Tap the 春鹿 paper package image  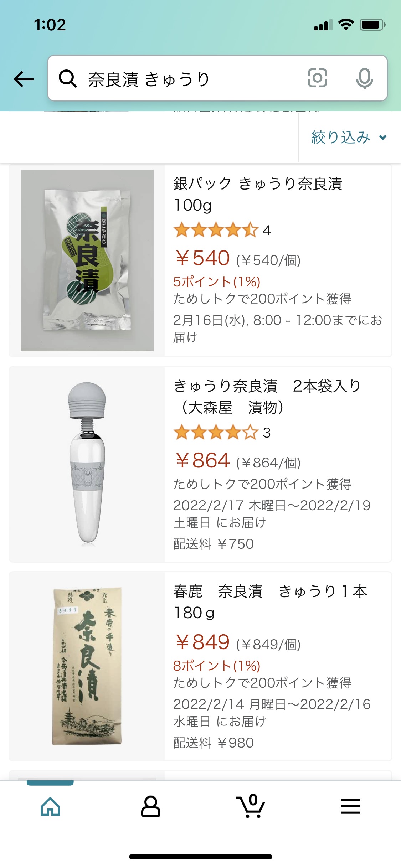87,666
